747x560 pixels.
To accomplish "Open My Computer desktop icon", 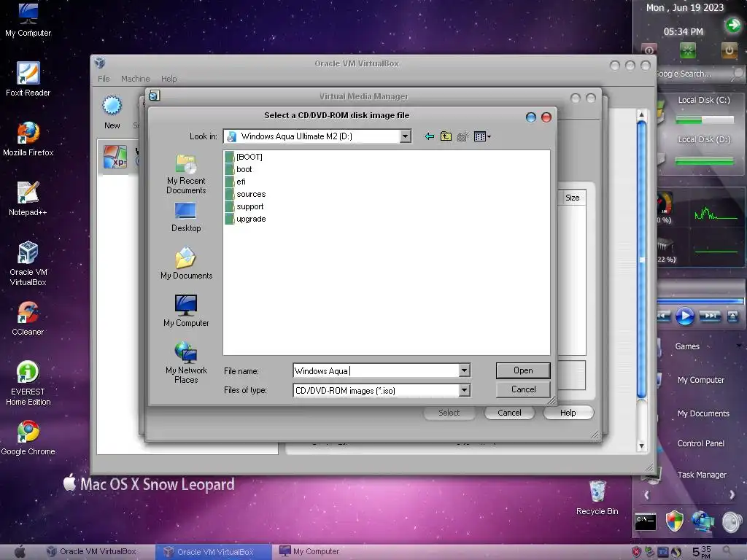I will [28, 20].
